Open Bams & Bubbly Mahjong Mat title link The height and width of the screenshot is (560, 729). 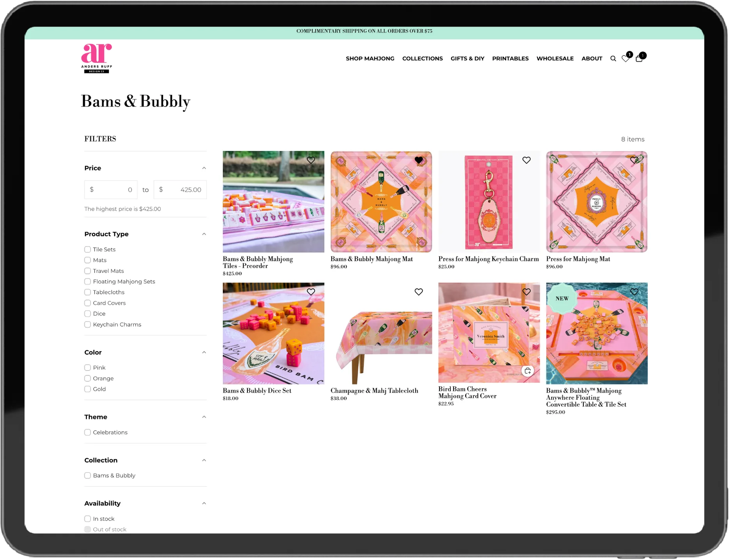click(372, 259)
